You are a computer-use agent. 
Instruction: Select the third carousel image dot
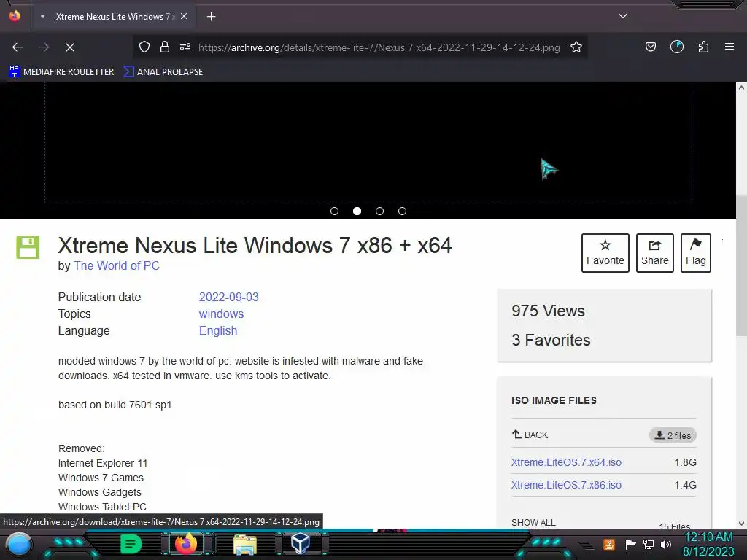pyautogui.click(x=379, y=211)
